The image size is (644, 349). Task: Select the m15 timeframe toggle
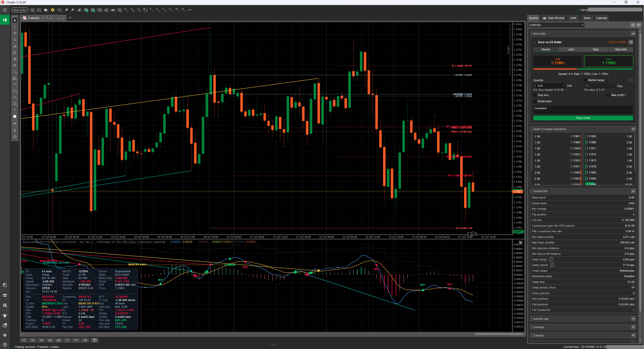tap(132, 10)
